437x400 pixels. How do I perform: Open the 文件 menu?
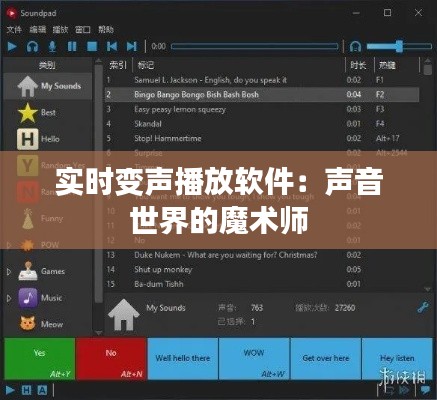click(x=14, y=30)
